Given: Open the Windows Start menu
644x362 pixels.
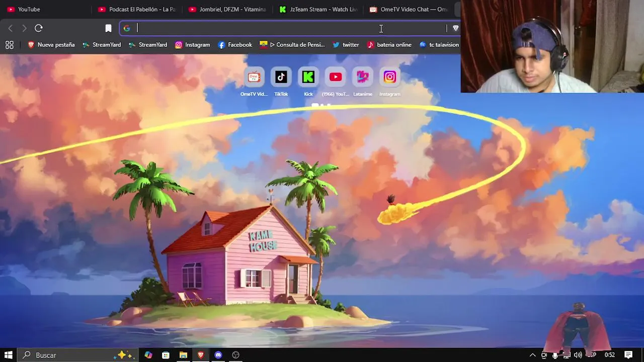Looking at the screenshot, I should point(9,355).
